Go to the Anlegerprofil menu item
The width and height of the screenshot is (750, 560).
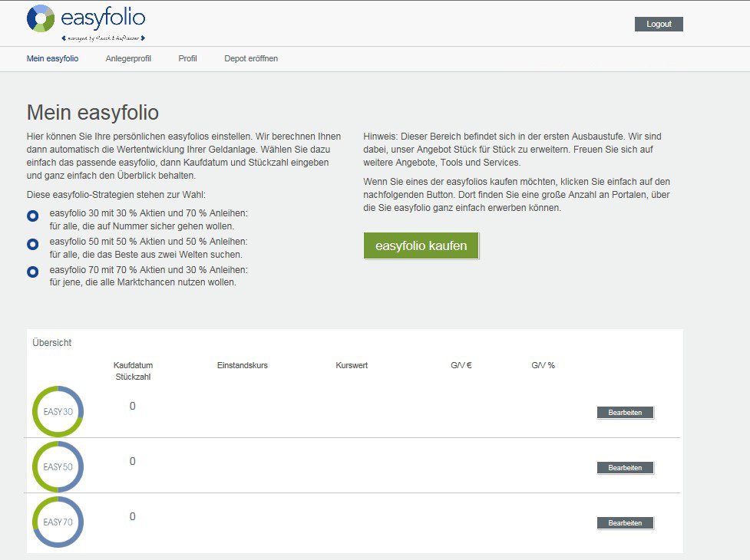128,58
